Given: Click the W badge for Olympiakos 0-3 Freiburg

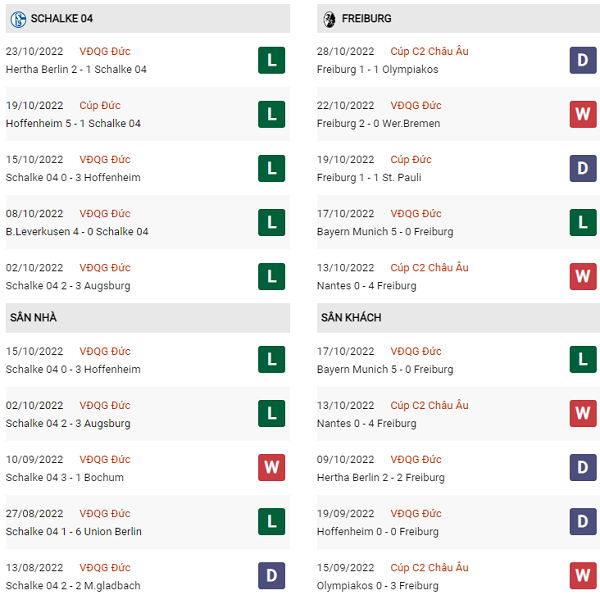Looking at the screenshot, I should tap(583, 576).
